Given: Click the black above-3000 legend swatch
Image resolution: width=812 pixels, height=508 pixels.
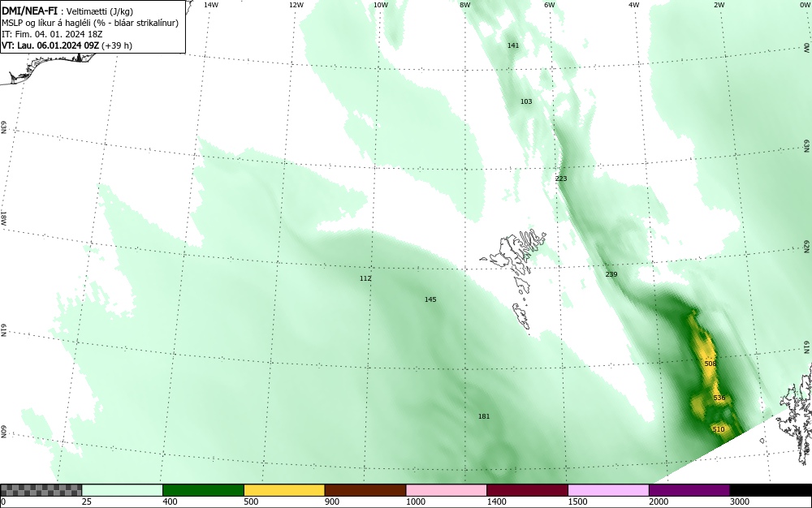Looking at the screenshot, I should (x=771, y=490).
